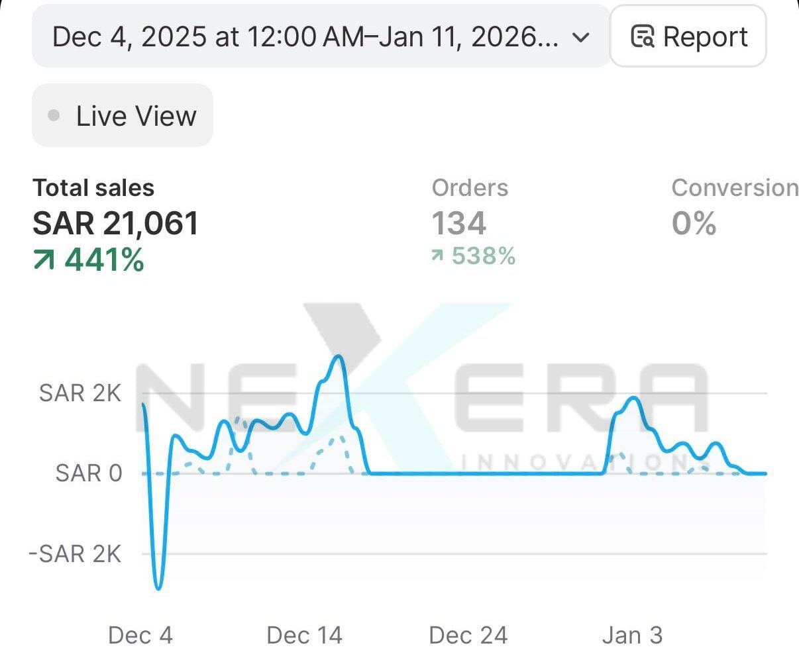Open the Report button
This screenshot has width=799, height=672.
click(x=688, y=36)
